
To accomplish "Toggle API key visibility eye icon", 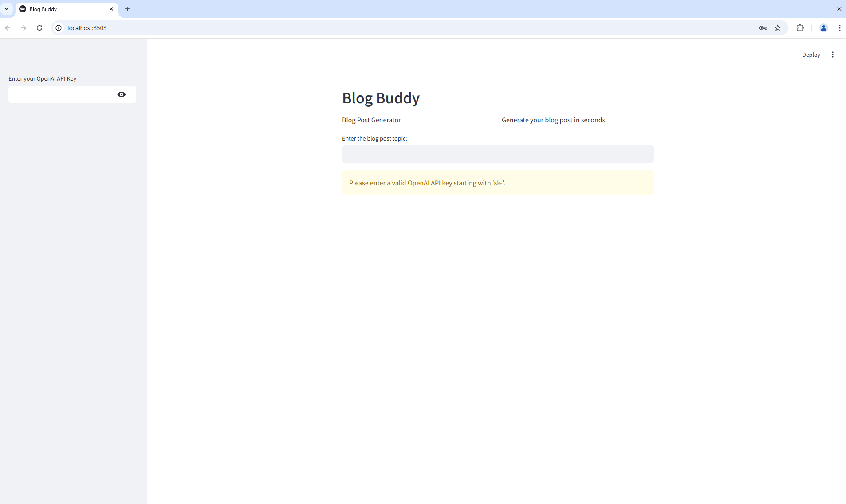I will click(x=122, y=94).
